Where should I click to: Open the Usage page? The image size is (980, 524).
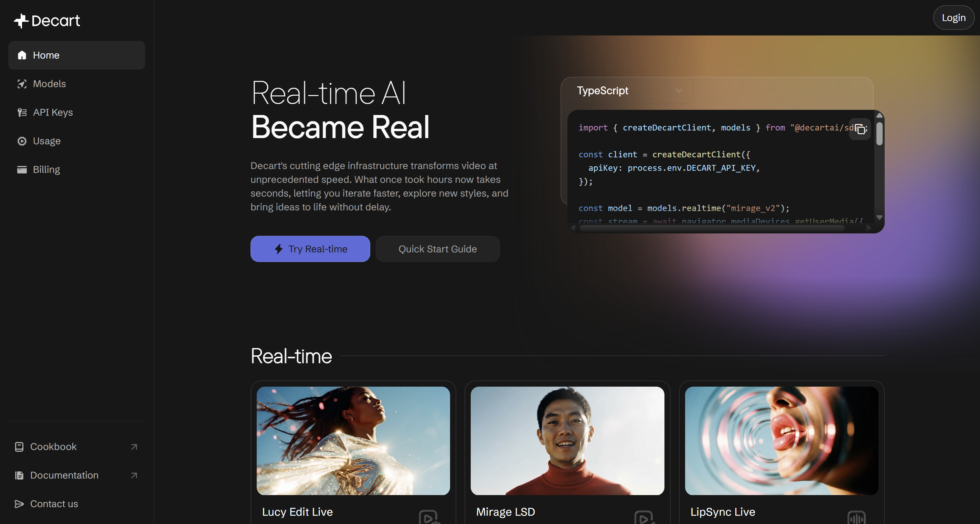(x=76, y=141)
